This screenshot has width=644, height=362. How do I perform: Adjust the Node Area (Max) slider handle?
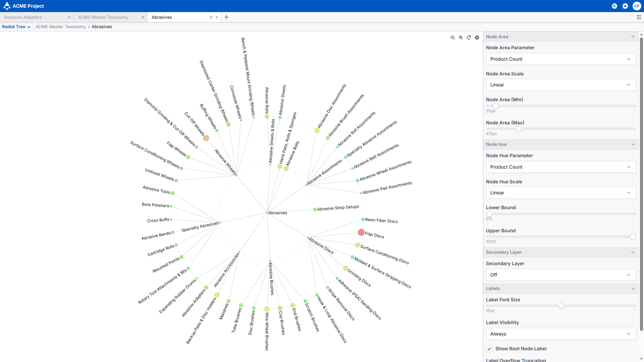[519, 129]
